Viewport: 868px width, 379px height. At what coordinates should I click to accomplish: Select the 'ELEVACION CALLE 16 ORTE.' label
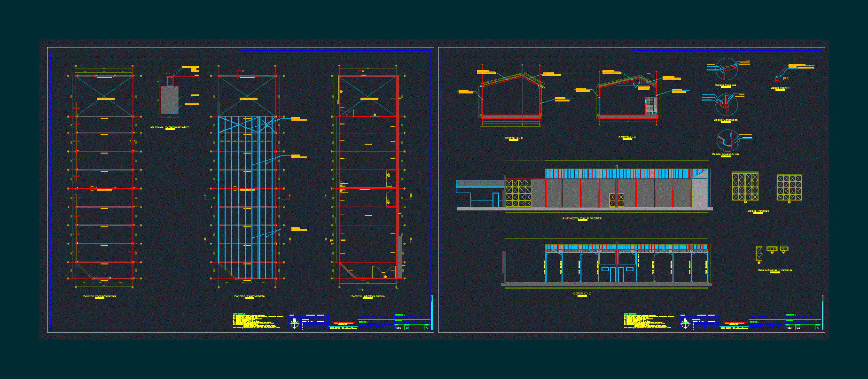[x=582, y=218]
